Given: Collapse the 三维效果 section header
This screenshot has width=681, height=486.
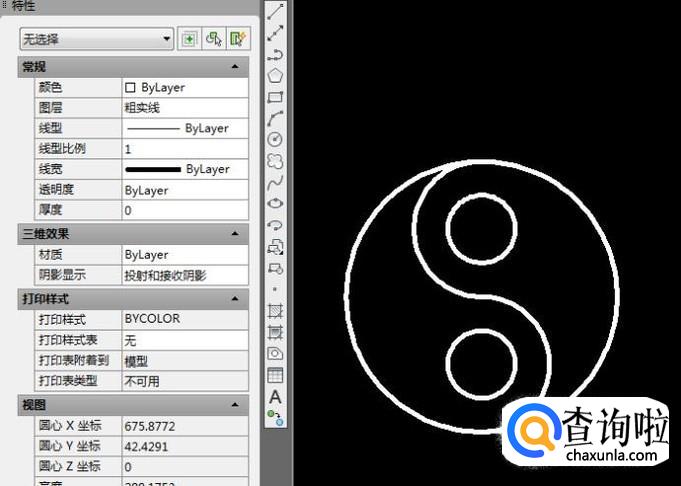Looking at the screenshot, I should click(234, 233).
